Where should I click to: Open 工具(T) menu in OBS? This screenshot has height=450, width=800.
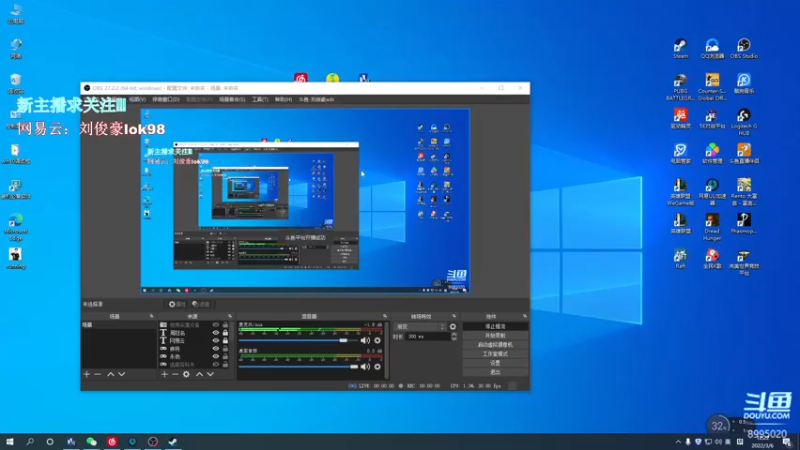click(x=260, y=99)
